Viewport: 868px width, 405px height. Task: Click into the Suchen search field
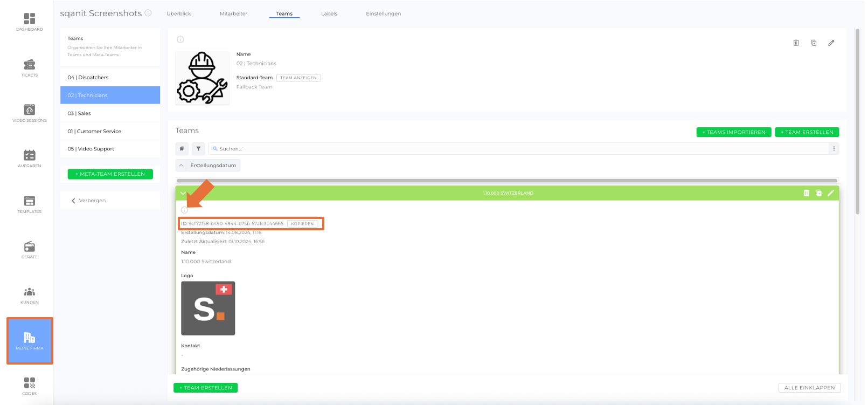(x=517, y=149)
